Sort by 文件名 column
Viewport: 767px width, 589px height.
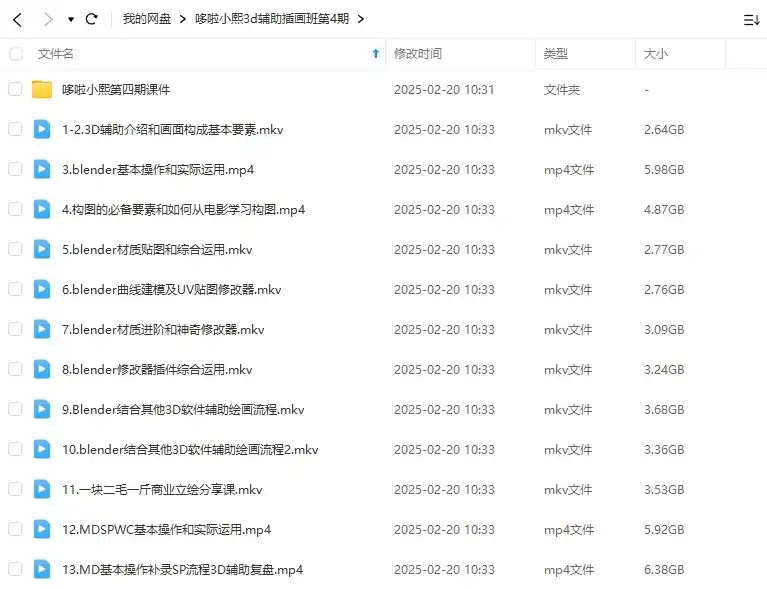point(55,54)
